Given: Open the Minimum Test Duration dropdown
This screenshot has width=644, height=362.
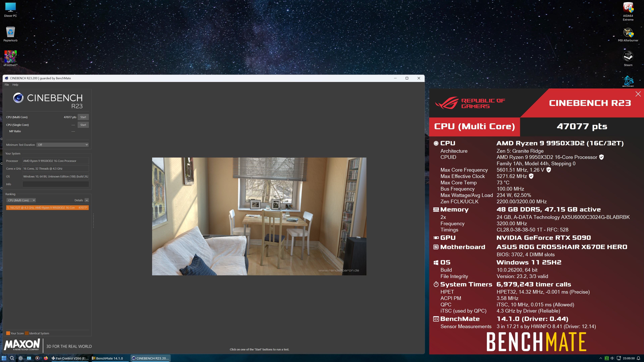Looking at the screenshot, I should [63, 145].
